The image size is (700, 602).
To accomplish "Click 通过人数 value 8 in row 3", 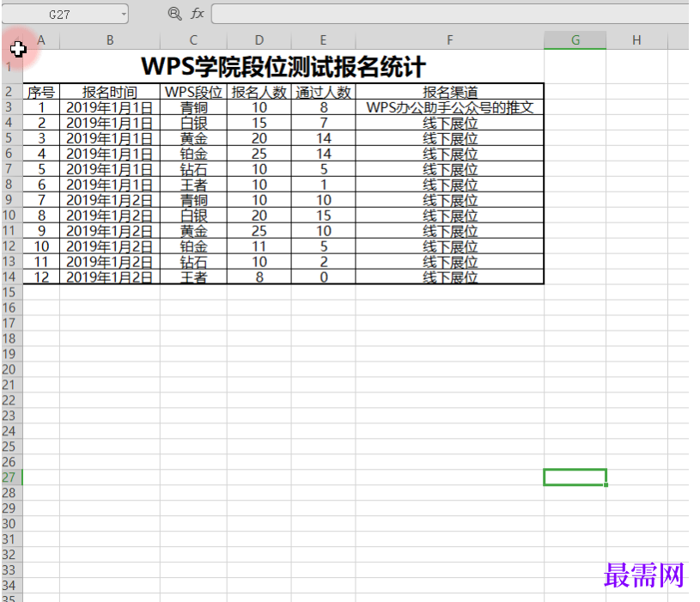I will 323,107.
